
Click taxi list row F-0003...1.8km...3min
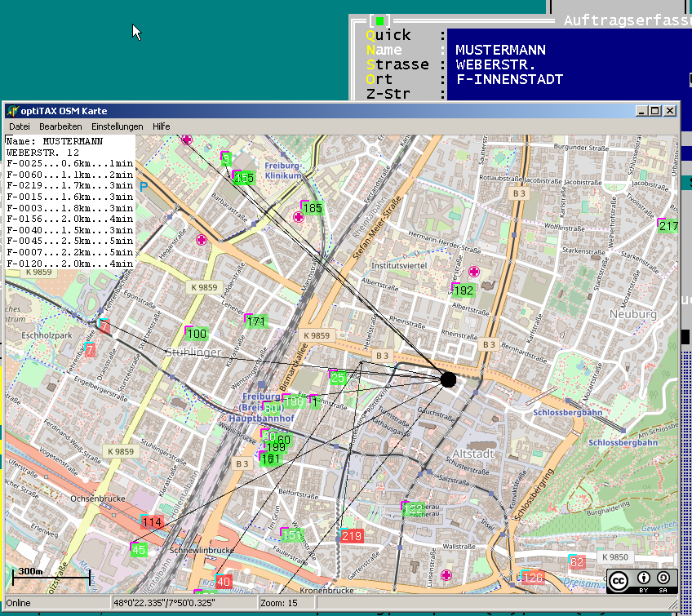(x=69, y=208)
